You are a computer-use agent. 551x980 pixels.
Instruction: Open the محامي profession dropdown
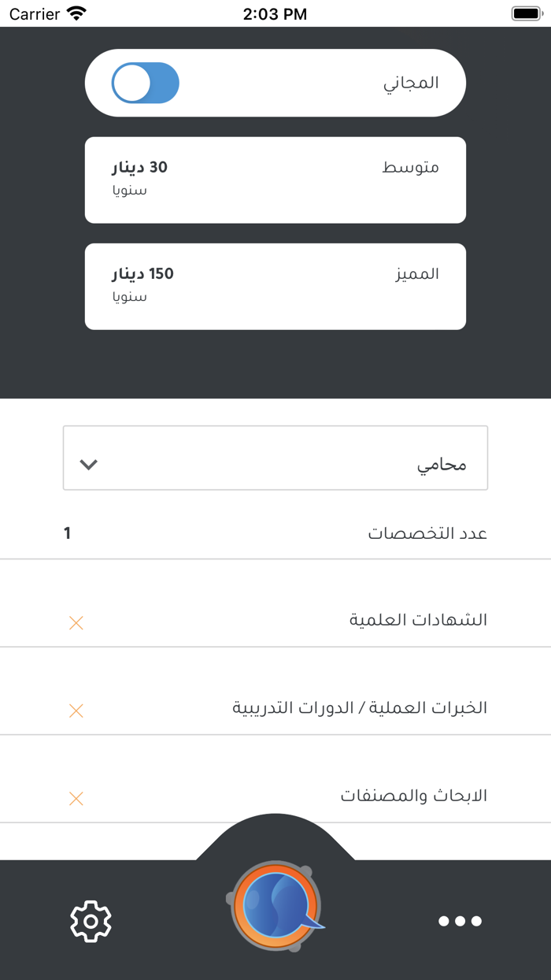point(275,458)
